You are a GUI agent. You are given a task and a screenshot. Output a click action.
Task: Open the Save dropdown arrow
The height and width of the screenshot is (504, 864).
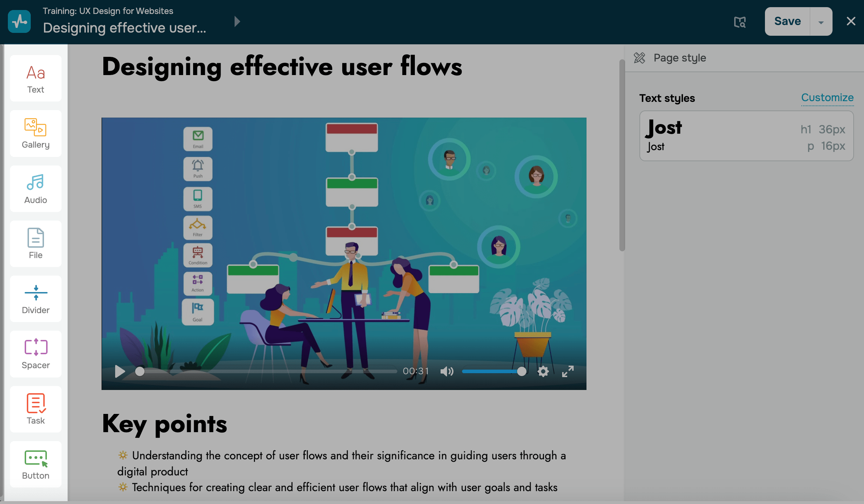[821, 22]
